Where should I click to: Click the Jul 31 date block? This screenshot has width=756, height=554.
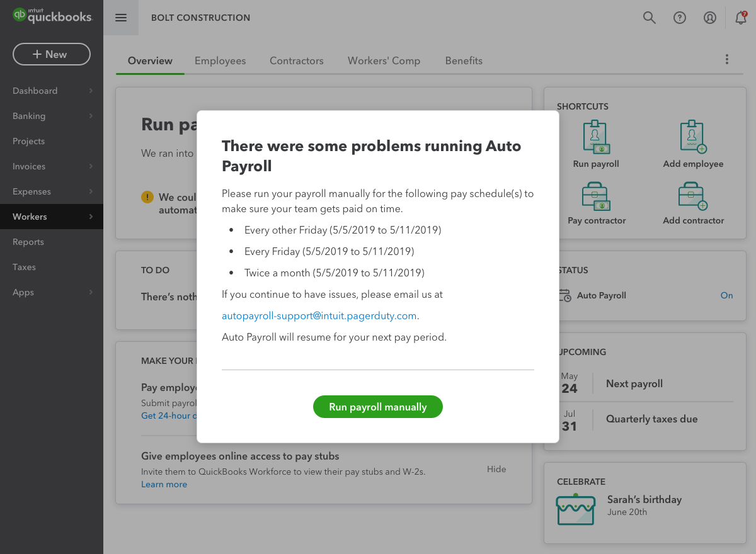(570, 421)
